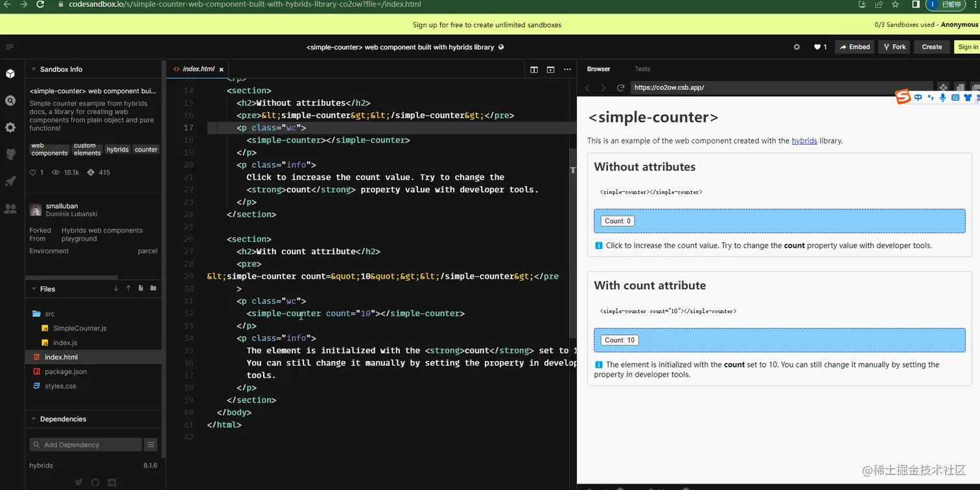Screen dimensions: 980x490
Task: Open the editor more options ellipsis
Action: coord(567,69)
